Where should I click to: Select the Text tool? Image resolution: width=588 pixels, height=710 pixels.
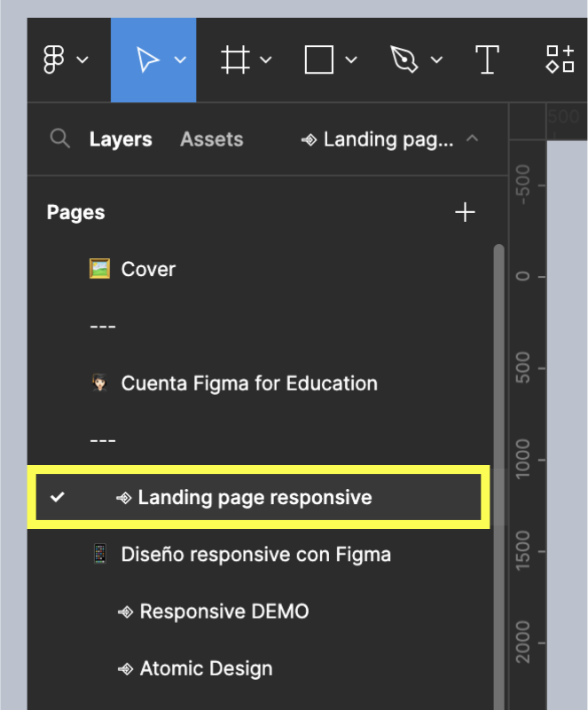pos(487,60)
